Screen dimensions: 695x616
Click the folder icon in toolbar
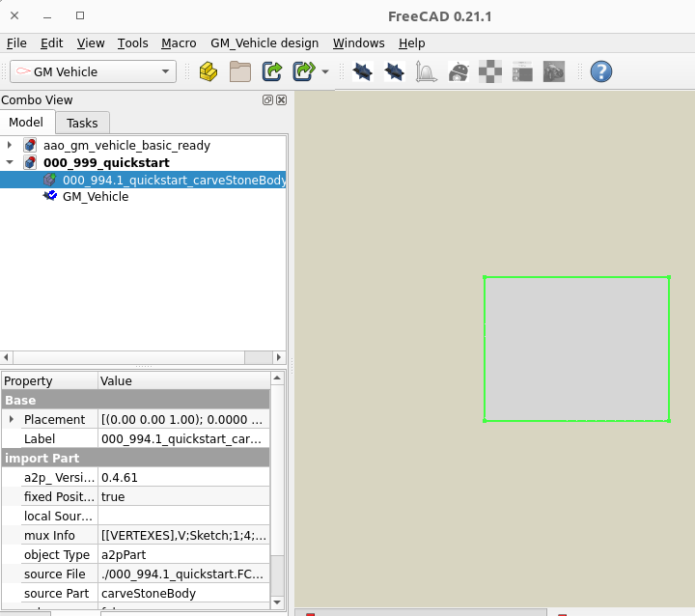239,71
